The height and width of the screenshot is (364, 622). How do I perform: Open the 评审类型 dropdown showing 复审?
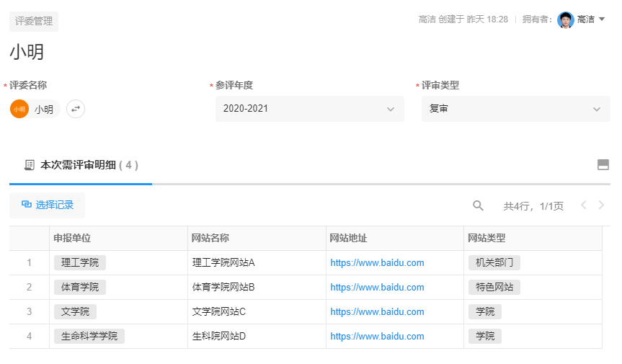(x=515, y=109)
